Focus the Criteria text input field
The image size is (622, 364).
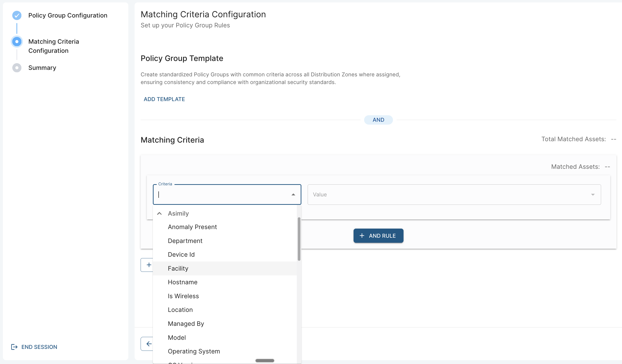pos(223,194)
